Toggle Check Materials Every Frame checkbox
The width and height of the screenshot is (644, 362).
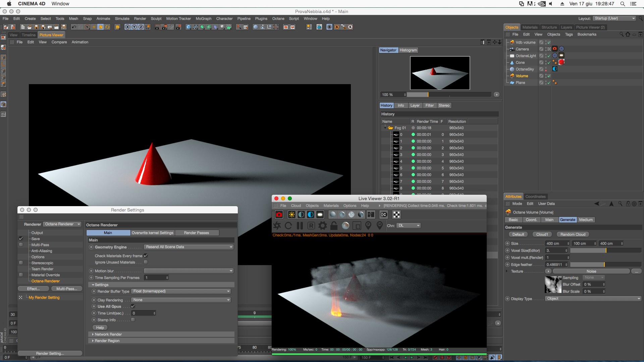(146, 256)
